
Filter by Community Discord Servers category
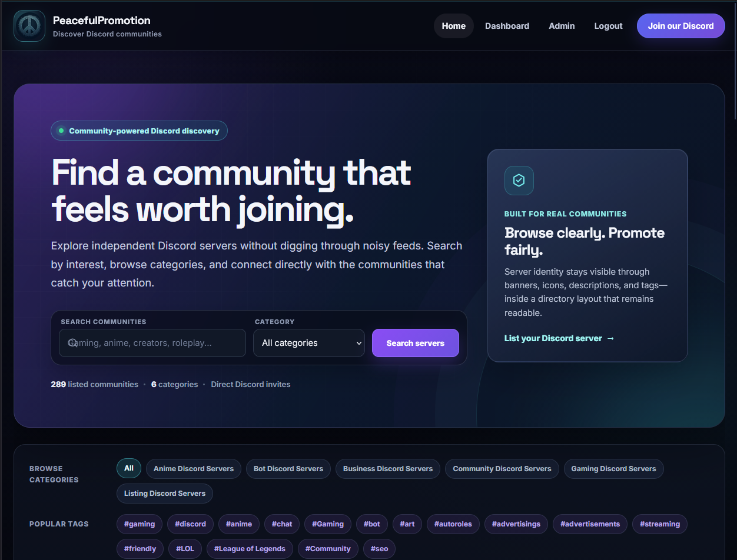point(502,469)
